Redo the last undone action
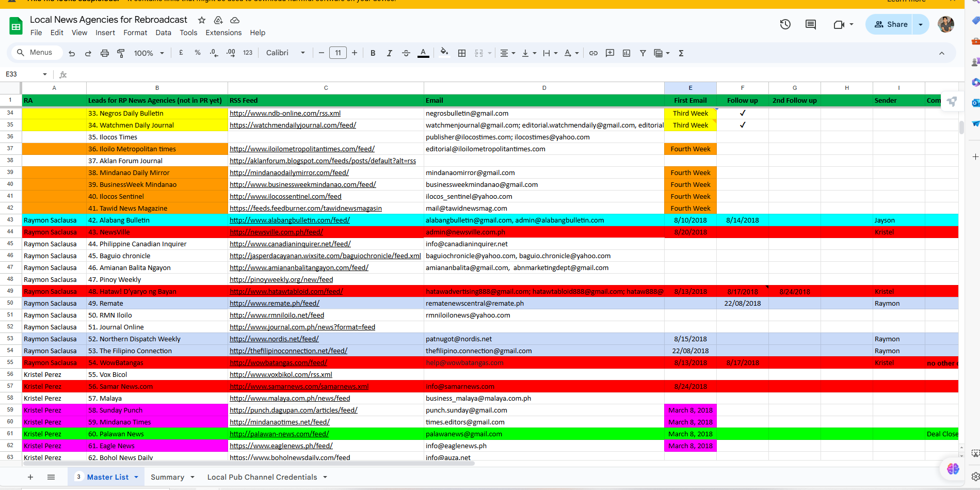 (88, 53)
